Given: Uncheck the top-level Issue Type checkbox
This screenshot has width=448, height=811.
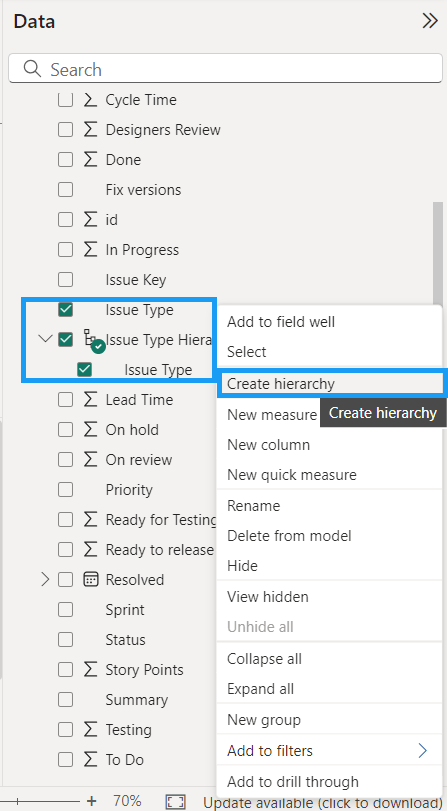Looking at the screenshot, I should [x=65, y=309].
